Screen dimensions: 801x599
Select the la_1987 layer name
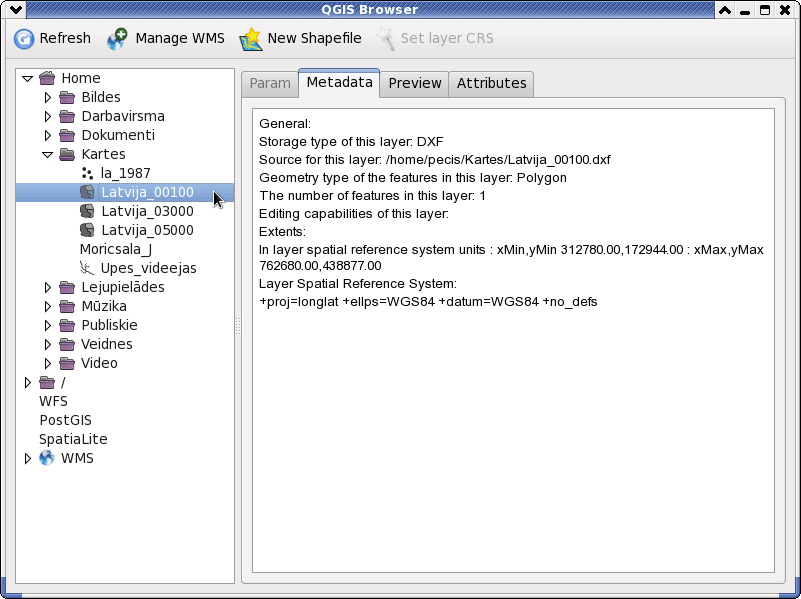click(x=125, y=174)
